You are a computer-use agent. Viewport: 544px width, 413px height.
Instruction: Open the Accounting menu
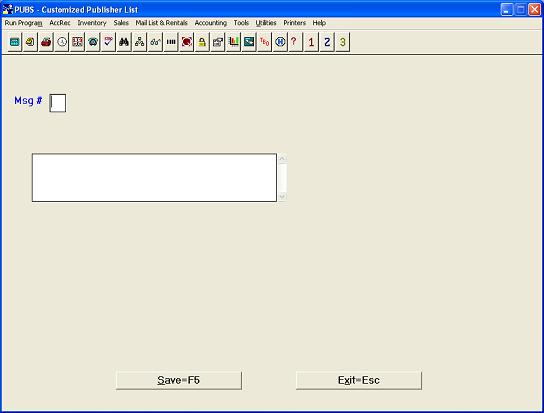[x=211, y=23]
